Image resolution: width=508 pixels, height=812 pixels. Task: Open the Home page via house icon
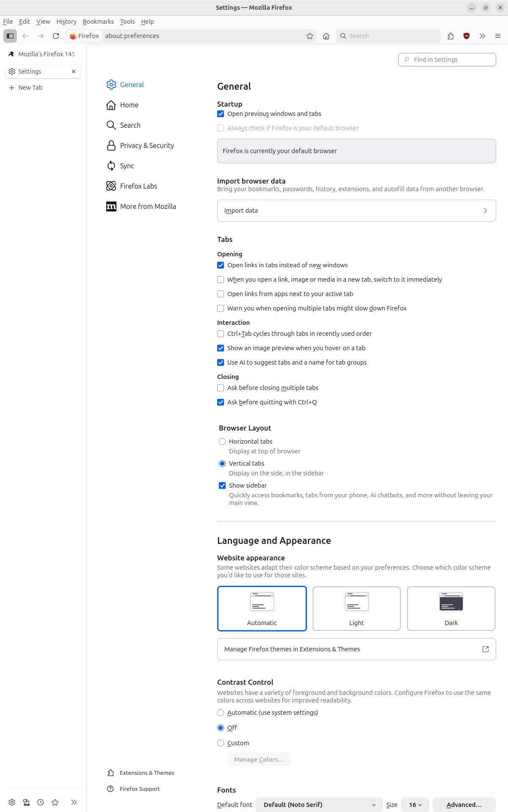tap(326, 36)
